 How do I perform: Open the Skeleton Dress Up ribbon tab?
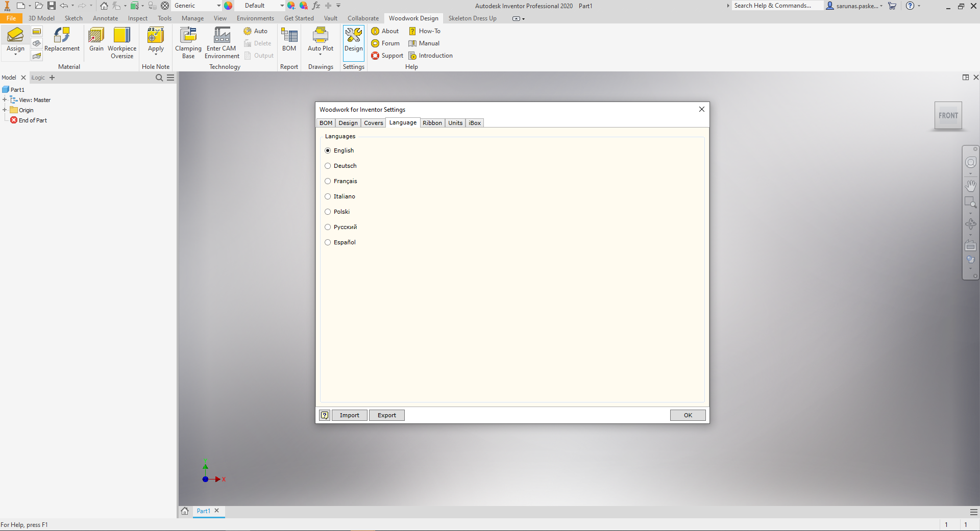(472, 18)
